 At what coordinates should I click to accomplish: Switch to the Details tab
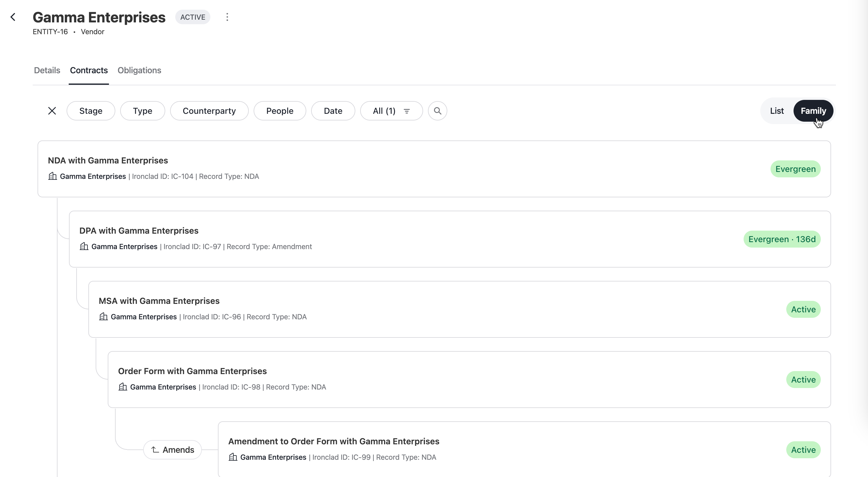click(47, 71)
